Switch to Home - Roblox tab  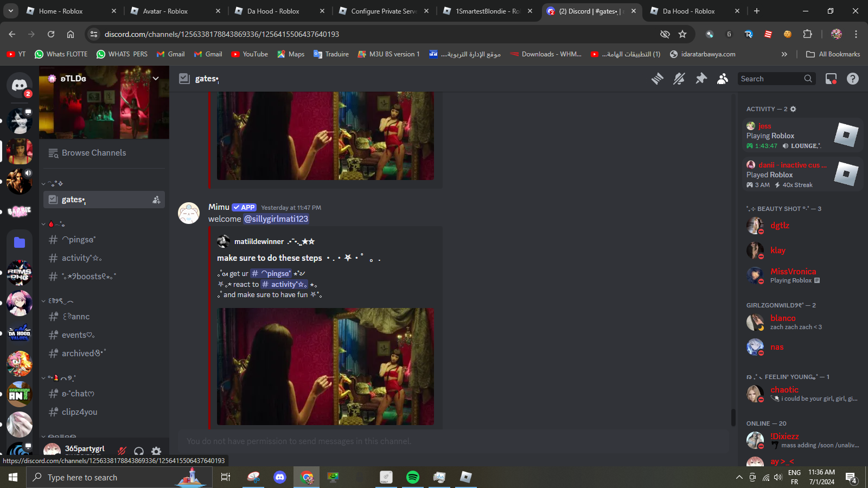[72, 11]
